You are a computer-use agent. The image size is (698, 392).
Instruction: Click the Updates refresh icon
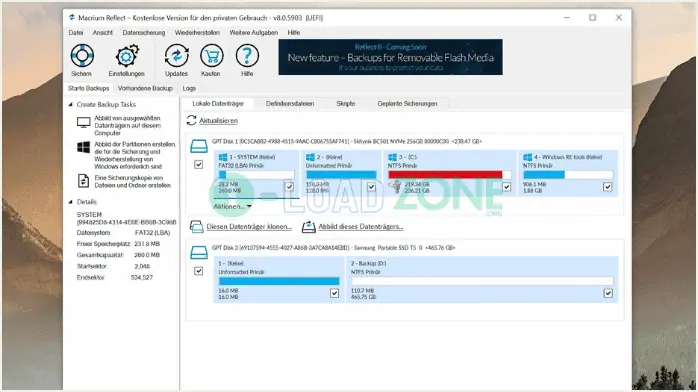tap(176, 56)
